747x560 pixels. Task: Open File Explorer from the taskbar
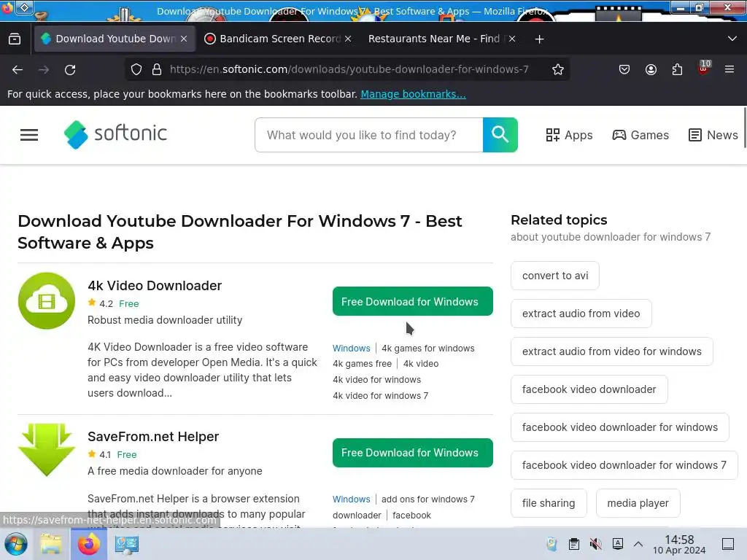pos(50,544)
